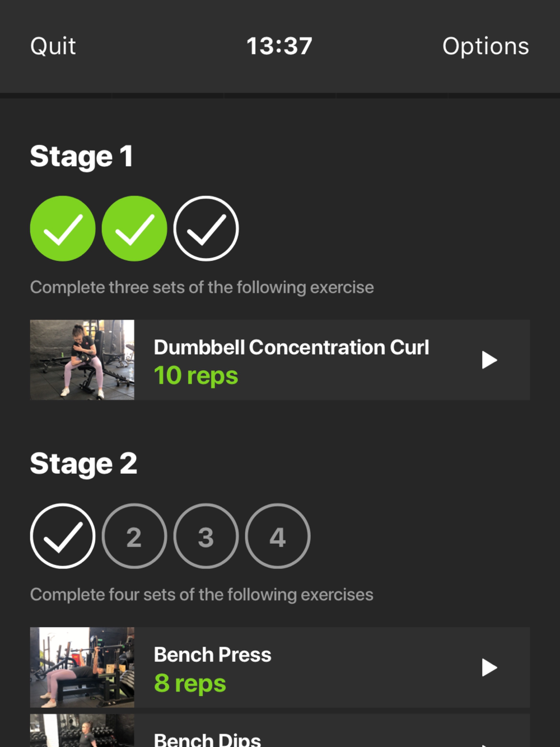Select the Dumbbell Concentration Curl exercise title
Screen dimensions: 560x747
coord(291,347)
